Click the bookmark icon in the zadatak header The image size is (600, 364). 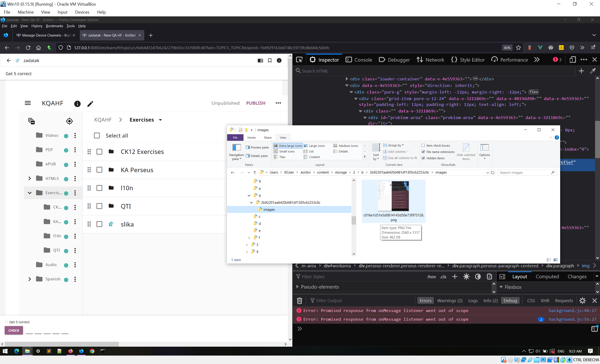pos(270,61)
